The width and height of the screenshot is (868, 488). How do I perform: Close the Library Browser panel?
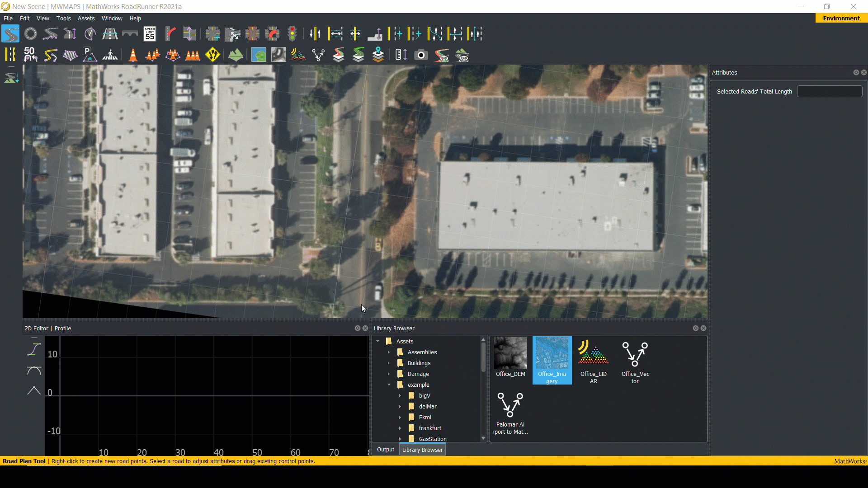703,328
